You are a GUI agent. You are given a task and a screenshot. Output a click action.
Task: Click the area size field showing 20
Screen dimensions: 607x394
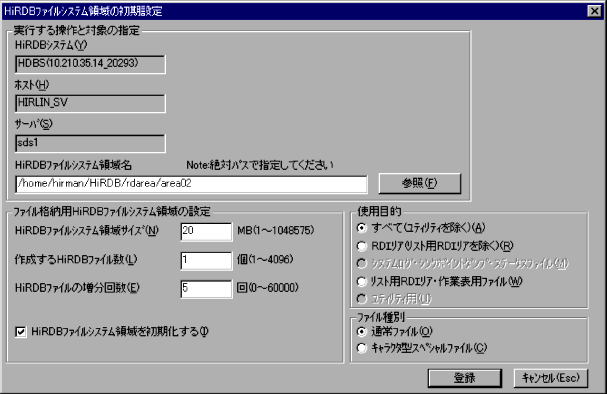(206, 231)
